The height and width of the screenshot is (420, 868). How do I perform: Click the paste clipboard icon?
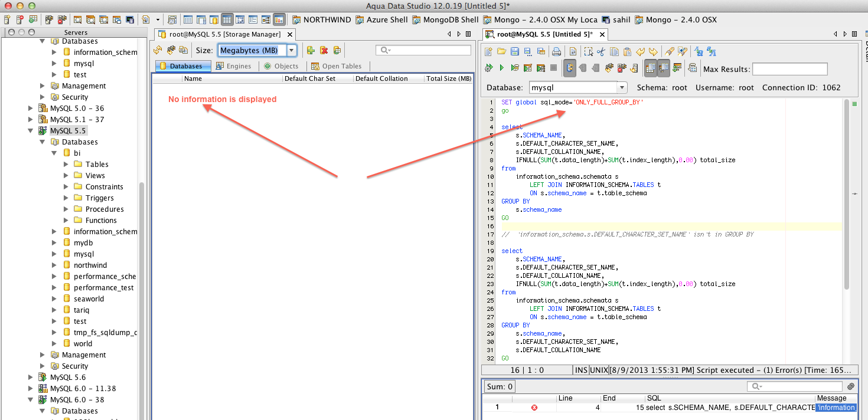click(x=627, y=51)
